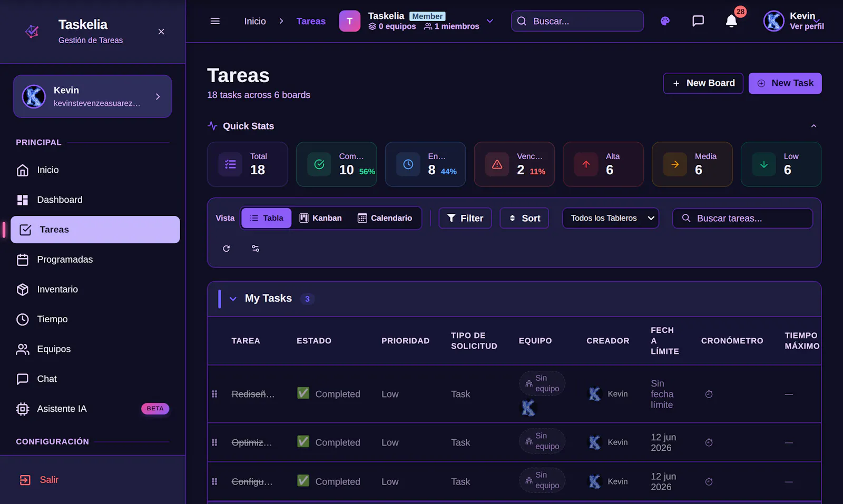The height and width of the screenshot is (504, 843).
Task: Click the Taskelia workspace T avatar
Action: [x=349, y=21]
